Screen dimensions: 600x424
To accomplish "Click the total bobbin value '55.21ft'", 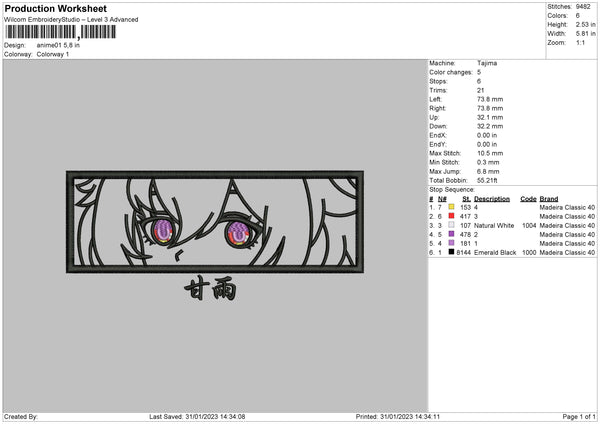I will 487,180.
